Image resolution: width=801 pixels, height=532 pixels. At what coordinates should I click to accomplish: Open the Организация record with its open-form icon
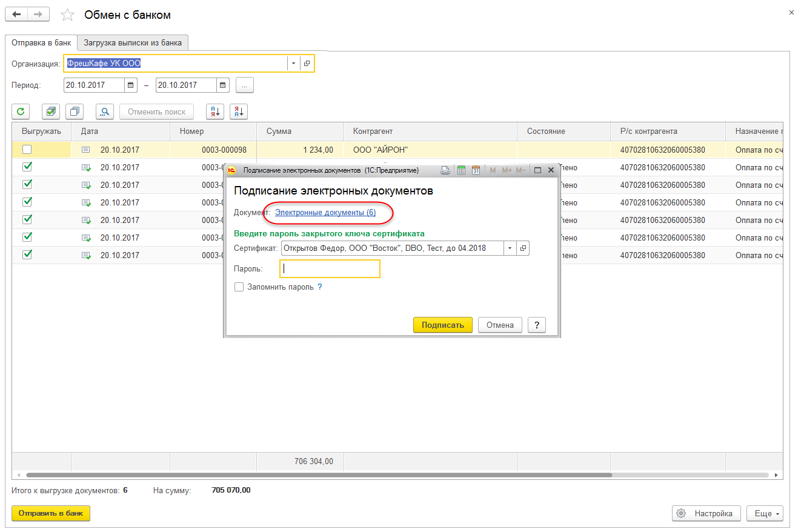pos(307,64)
